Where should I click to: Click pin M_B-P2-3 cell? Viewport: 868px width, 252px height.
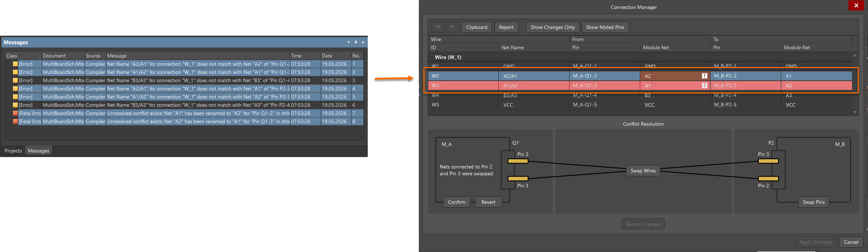coord(746,85)
